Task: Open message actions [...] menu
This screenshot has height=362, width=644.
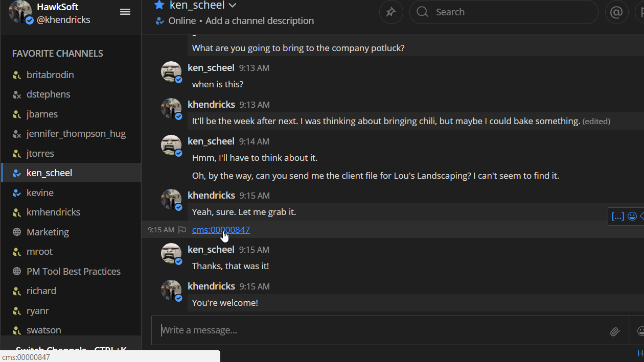Action: point(617,216)
